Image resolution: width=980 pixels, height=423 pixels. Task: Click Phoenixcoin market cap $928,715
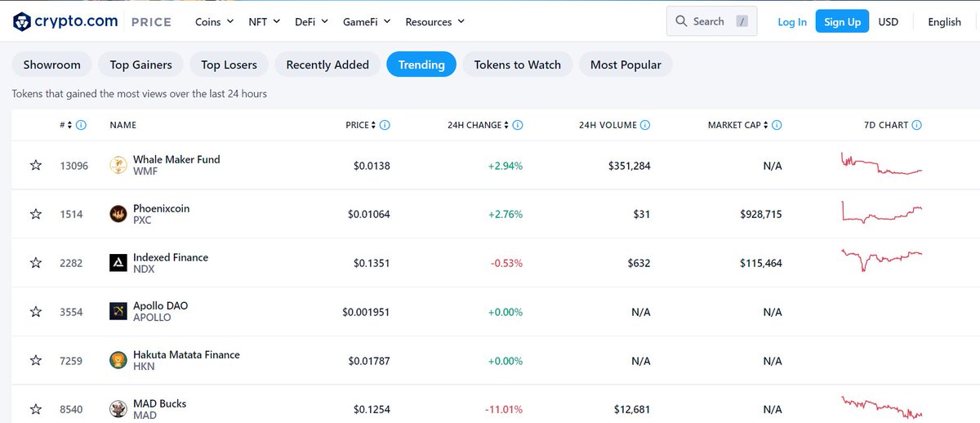[x=760, y=214]
